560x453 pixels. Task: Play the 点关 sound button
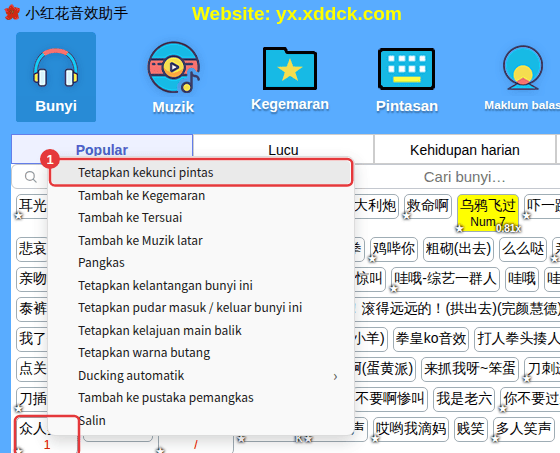[32, 369]
